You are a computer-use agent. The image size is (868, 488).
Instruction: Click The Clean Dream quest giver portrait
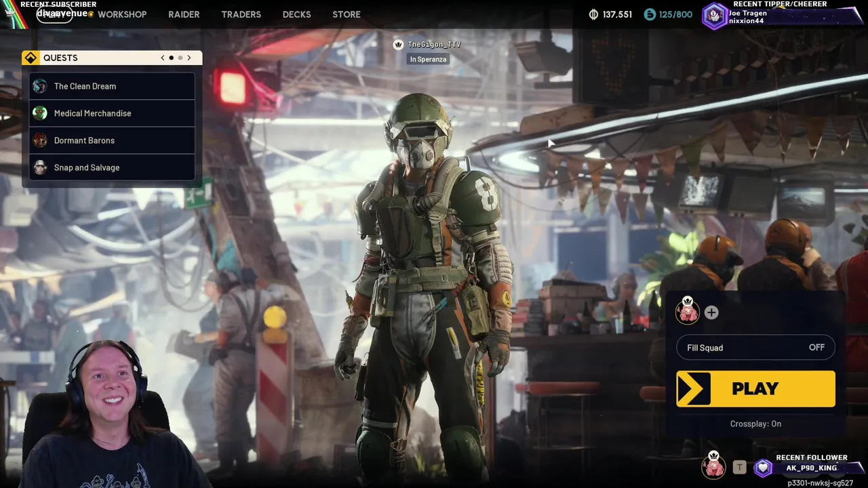[x=40, y=86]
